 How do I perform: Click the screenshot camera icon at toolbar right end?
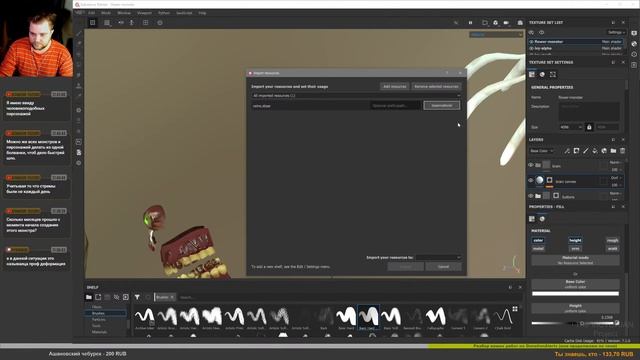pos(520,23)
